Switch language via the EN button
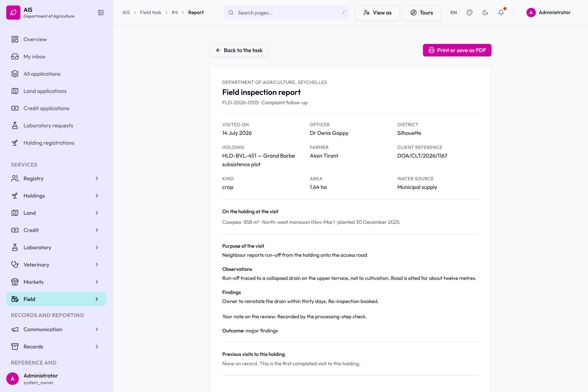Screen dimensions: 588x392 click(x=454, y=13)
